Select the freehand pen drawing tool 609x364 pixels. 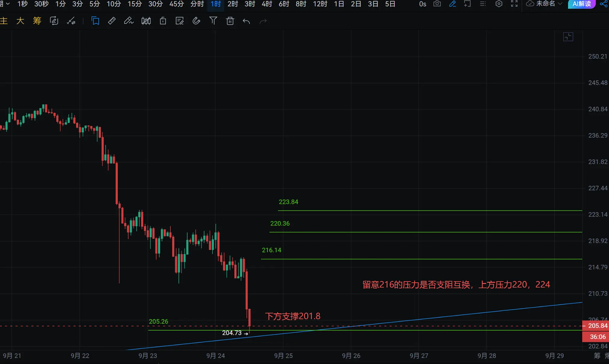[129, 21]
